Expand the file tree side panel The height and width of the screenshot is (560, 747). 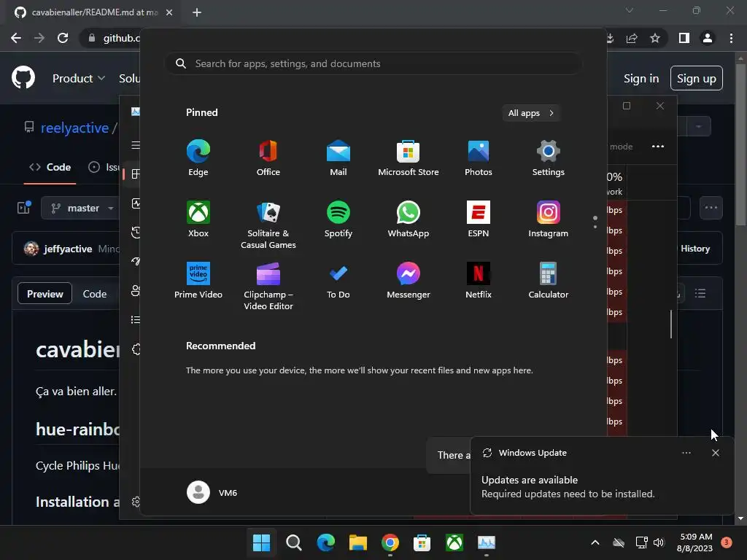24,208
